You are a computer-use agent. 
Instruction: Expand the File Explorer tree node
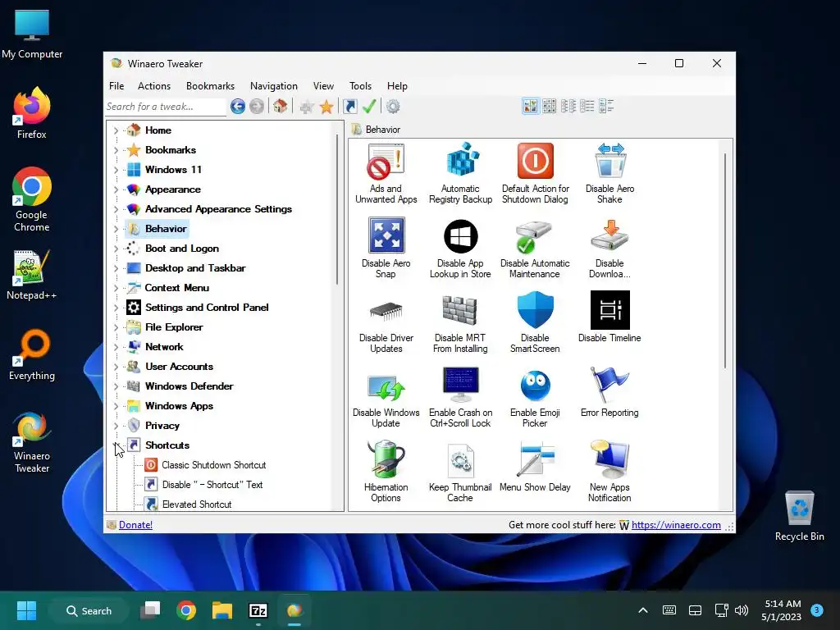click(x=116, y=327)
